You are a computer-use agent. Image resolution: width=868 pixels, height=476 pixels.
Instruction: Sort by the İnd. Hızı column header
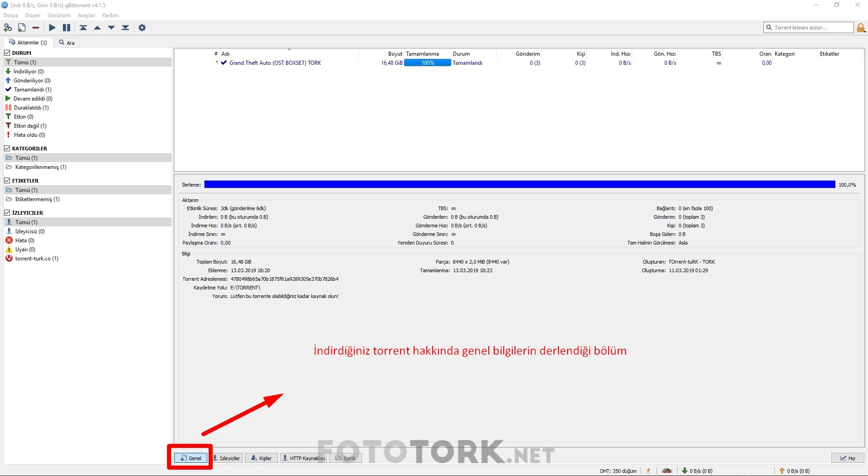click(609, 54)
